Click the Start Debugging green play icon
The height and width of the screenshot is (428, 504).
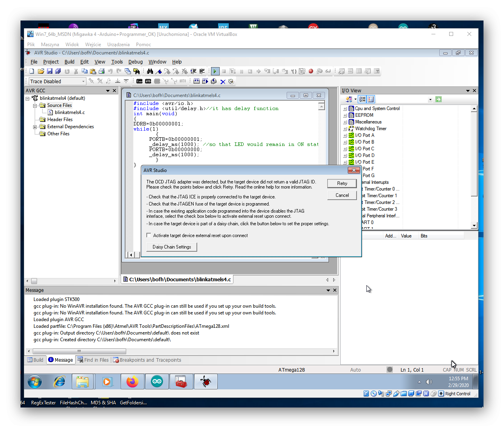[215, 71]
